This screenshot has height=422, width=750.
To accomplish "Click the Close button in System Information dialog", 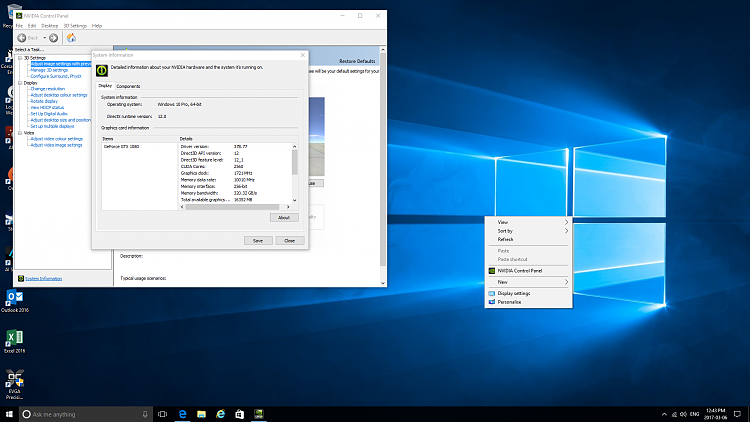I will pyautogui.click(x=290, y=241).
